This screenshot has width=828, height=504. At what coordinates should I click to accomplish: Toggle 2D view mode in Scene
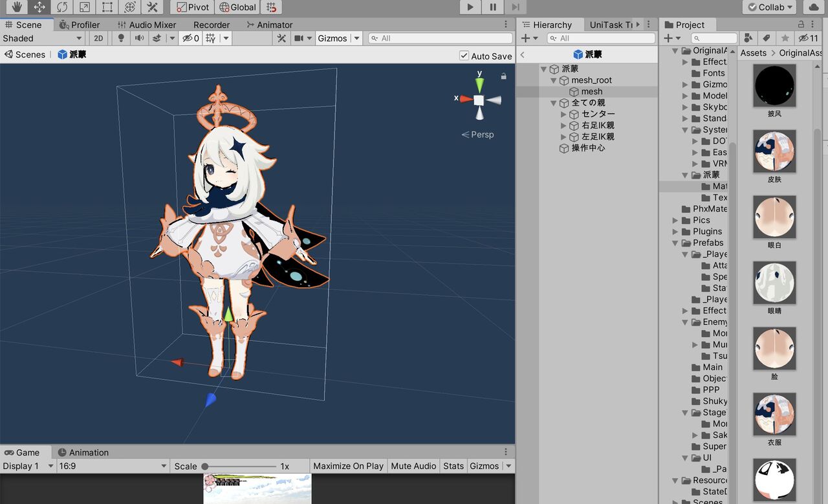pyautogui.click(x=98, y=38)
